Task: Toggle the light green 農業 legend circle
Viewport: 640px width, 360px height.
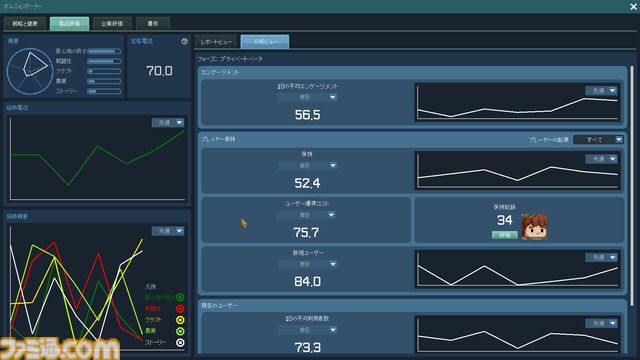Action: pyautogui.click(x=180, y=331)
